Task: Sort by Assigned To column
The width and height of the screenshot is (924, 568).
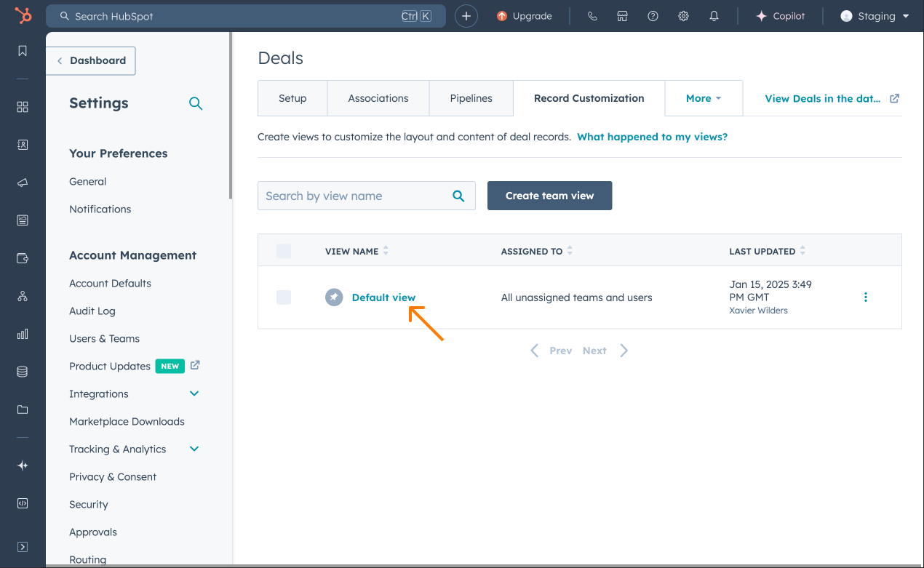Action: [537, 251]
